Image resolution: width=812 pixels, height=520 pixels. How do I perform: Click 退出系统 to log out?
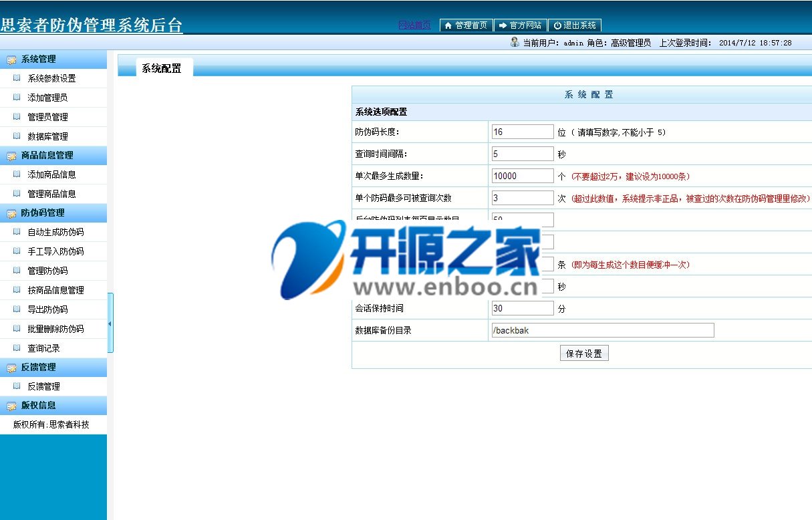(575, 25)
